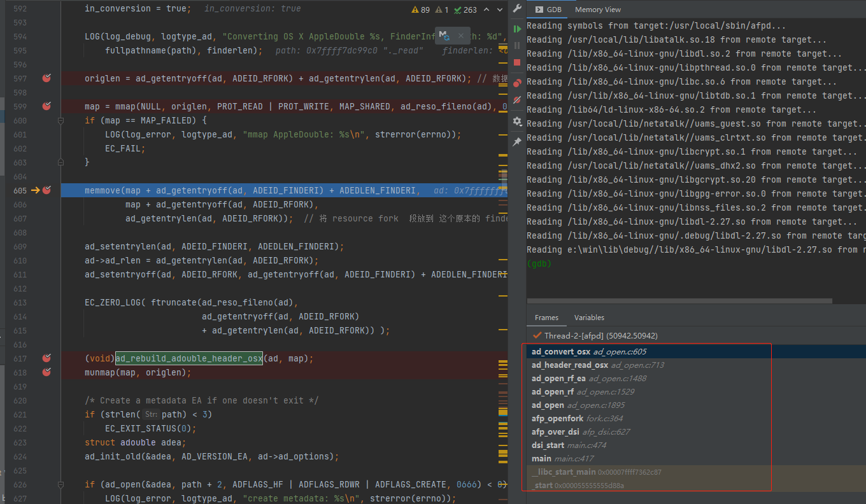
Task: Select frame afp_openfork fork.c:364
Action: (x=696, y=418)
